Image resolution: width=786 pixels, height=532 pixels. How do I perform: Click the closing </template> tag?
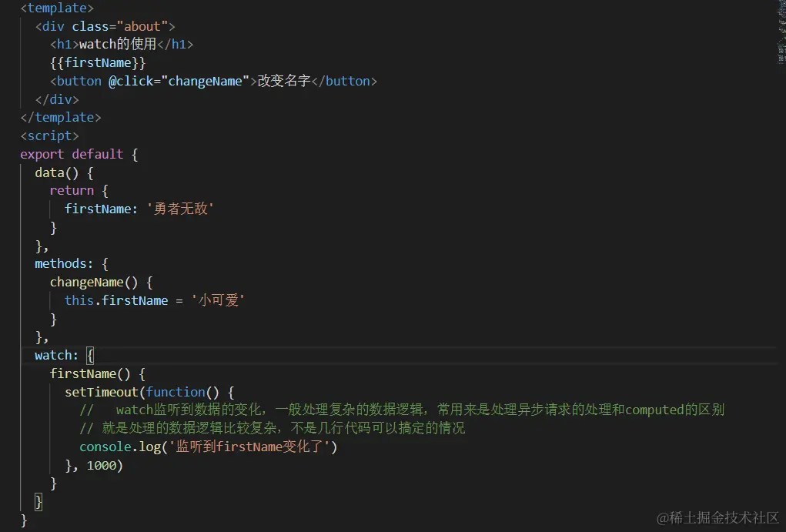pos(61,117)
